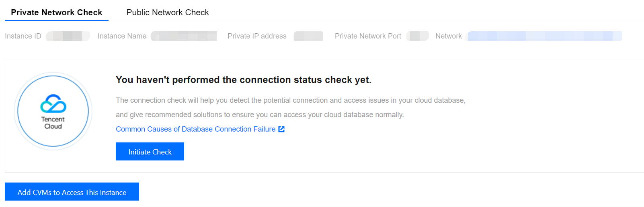Click the blurred Private Network Port value
This screenshot has height=207, width=644.
[417, 36]
